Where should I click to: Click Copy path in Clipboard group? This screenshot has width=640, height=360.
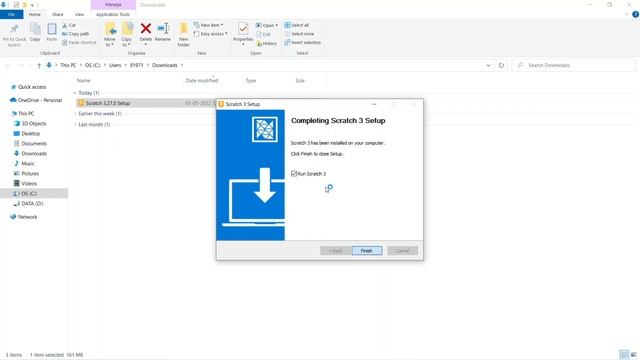76,34
